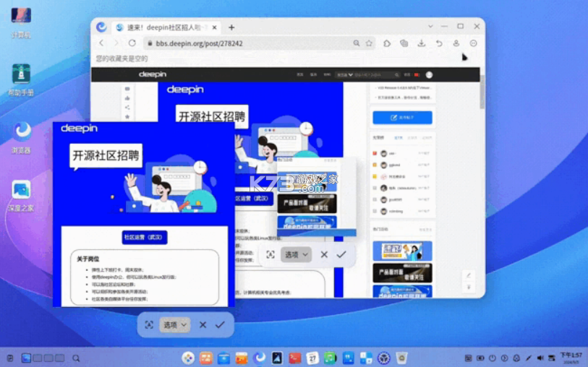Click the share icon in post sidebar

point(127,108)
